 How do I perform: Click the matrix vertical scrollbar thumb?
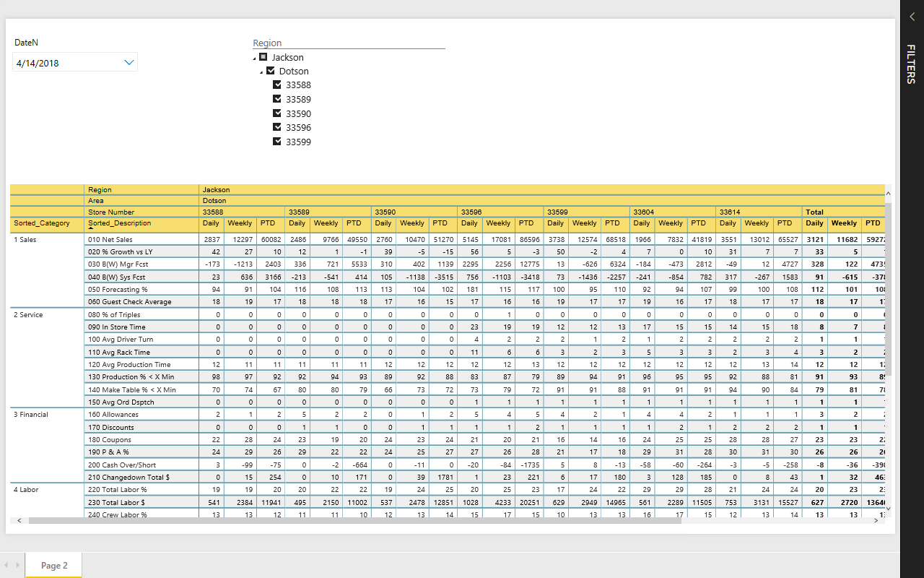[x=888, y=289]
